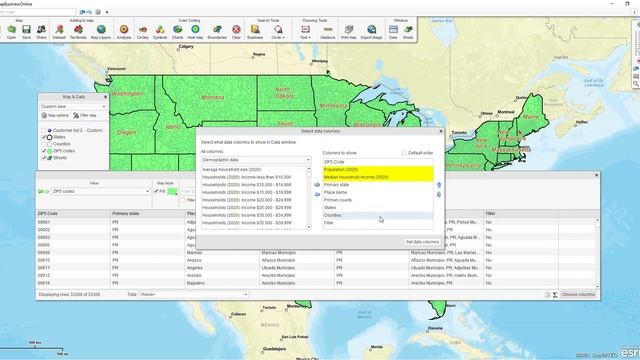Open the ZIP5 codes view dropdown
640x360 pixels.
pyautogui.click(x=100, y=191)
